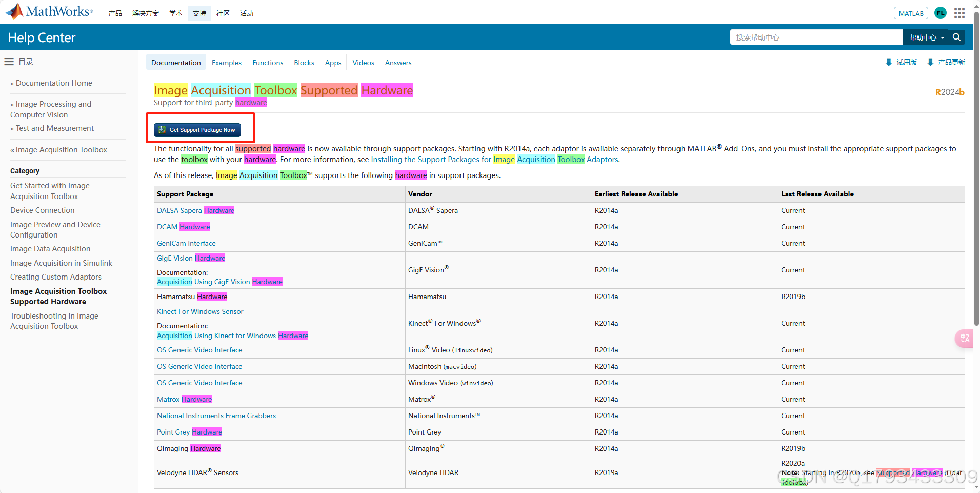Click the MATLAB button in header

(x=911, y=13)
